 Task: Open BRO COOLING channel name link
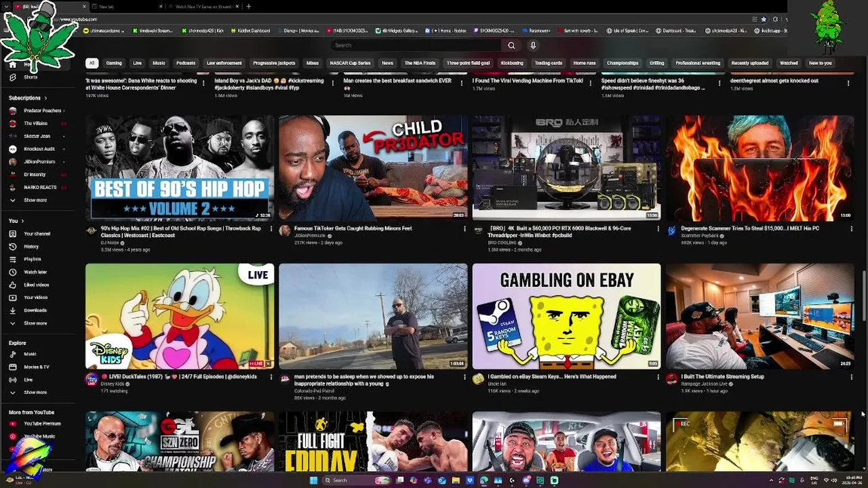point(502,243)
